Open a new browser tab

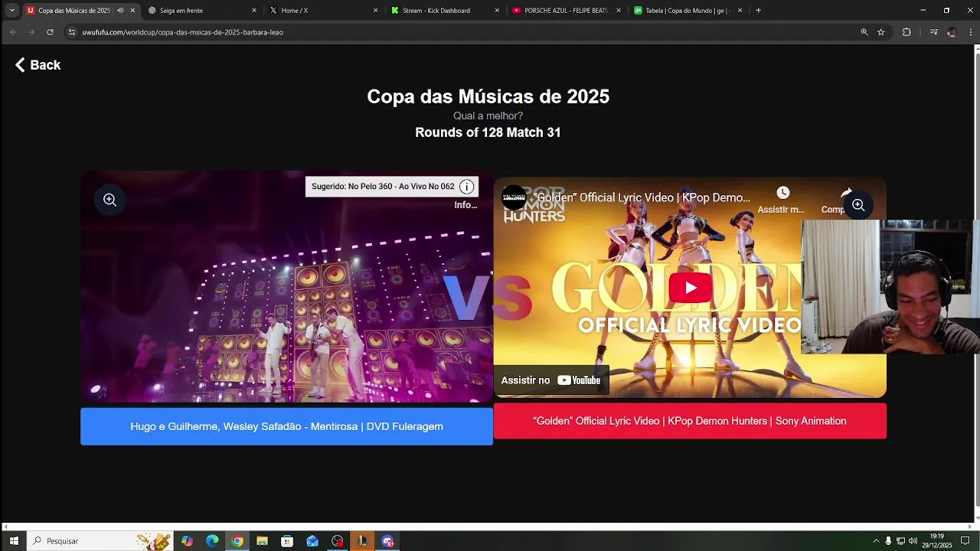(x=758, y=11)
